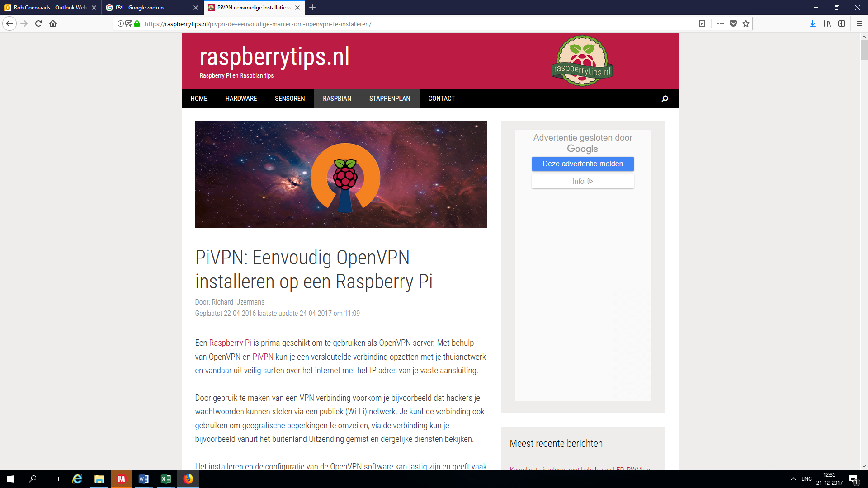Open page actions three-dot menu
Screen dimensions: 868x488
(x=720, y=23)
